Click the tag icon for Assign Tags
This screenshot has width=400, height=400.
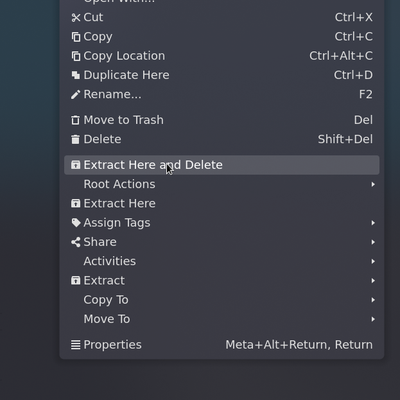coord(76,223)
